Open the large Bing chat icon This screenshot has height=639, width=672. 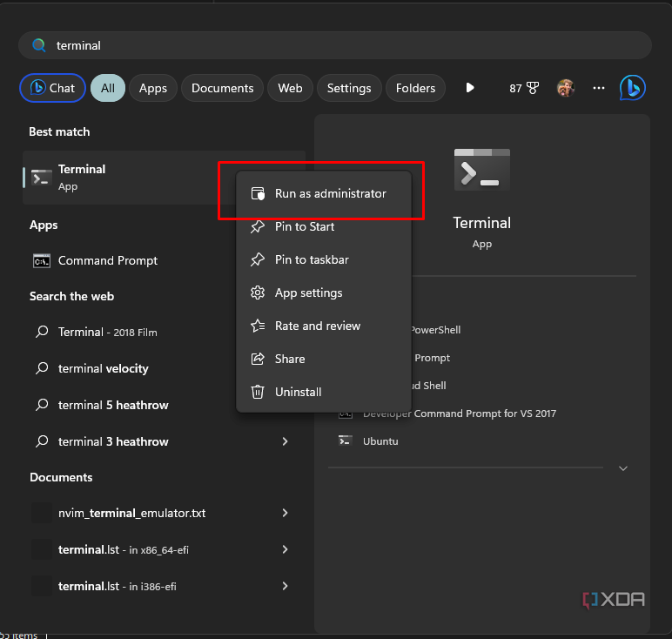[x=633, y=88]
